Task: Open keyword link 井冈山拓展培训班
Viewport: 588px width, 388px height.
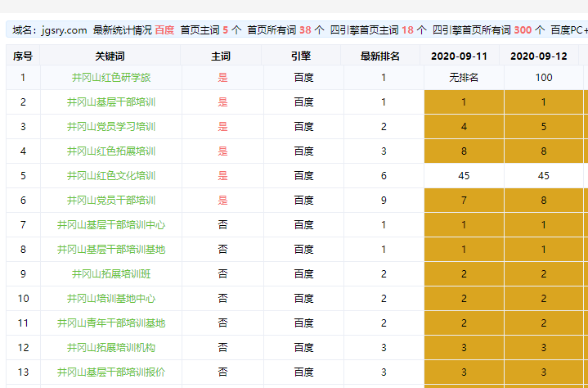Action: pyautogui.click(x=111, y=274)
